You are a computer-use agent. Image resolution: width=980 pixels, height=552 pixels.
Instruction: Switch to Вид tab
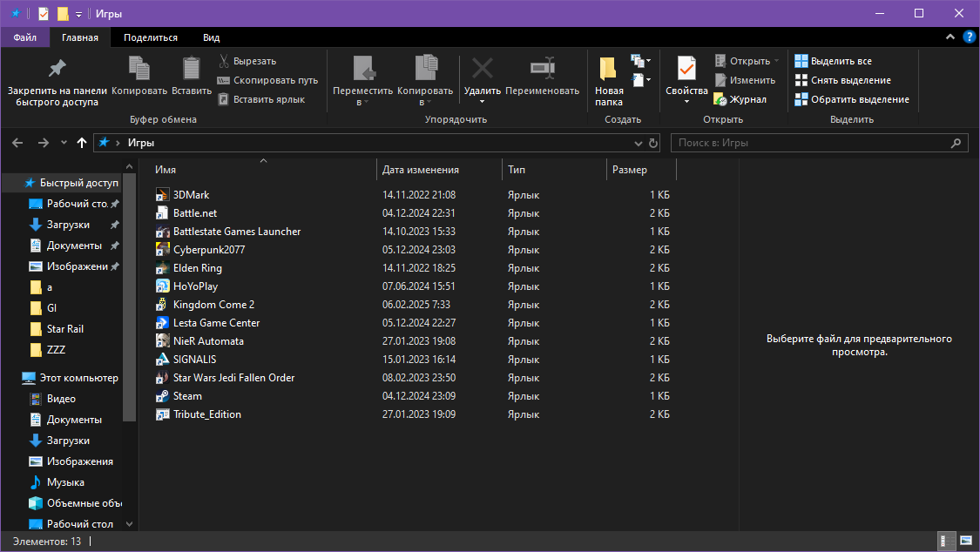point(212,37)
